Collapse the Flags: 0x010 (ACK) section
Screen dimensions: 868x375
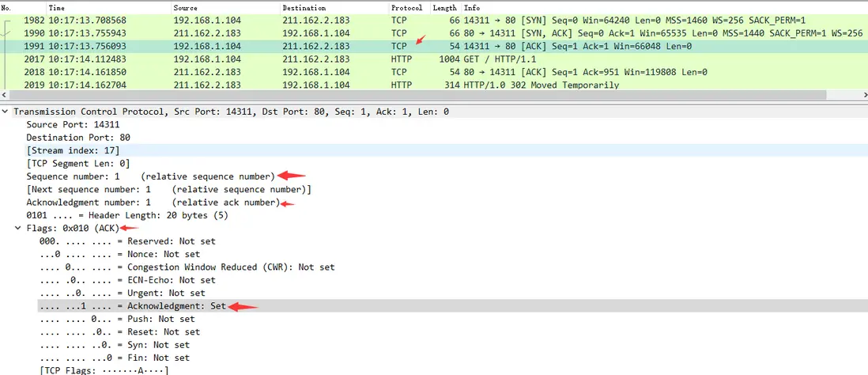click(19, 228)
